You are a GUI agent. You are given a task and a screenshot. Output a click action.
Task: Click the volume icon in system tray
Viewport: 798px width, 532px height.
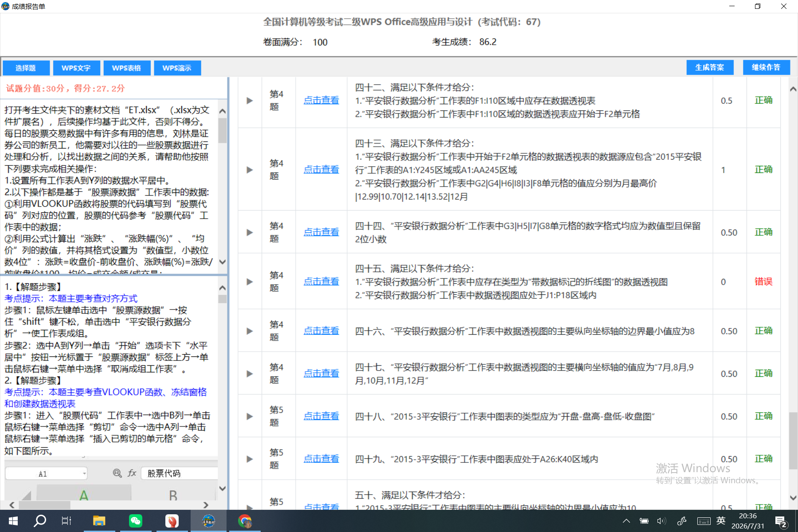click(x=661, y=521)
